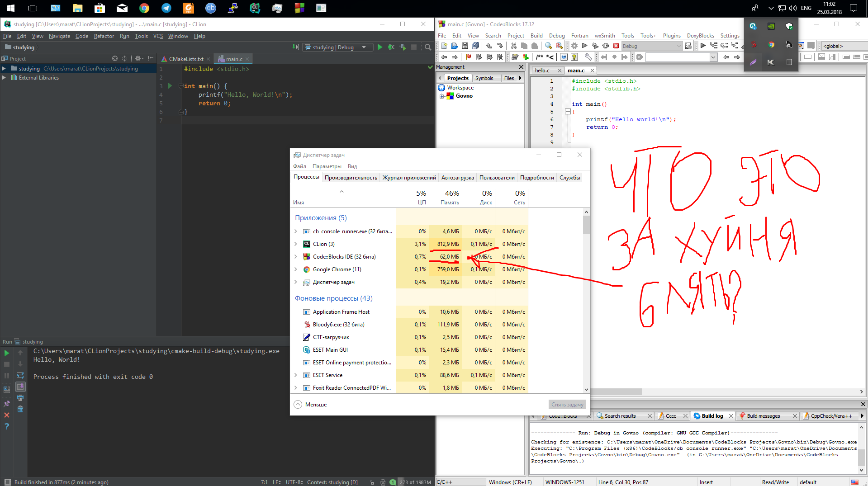Viewport: 868px width, 486px height.
Task: Click the volume icon in system tray
Action: [x=792, y=8]
